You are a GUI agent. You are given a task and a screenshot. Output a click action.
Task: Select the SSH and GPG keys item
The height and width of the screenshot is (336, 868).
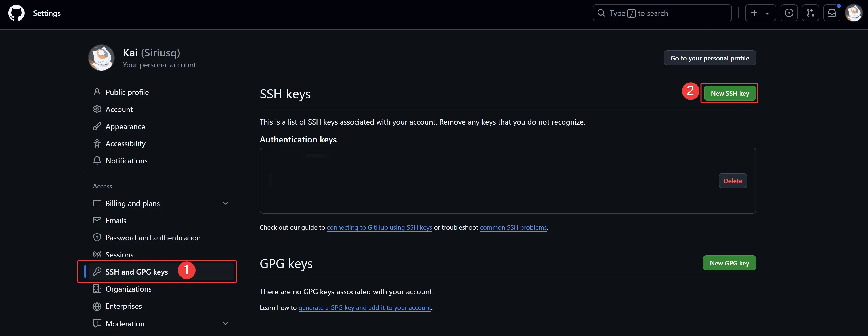pyautogui.click(x=136, y=272)
